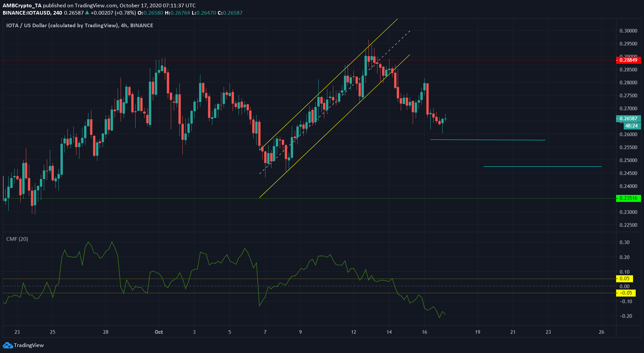Click the Oct date axis label
The image size is (644, 353).
[159, 332]
